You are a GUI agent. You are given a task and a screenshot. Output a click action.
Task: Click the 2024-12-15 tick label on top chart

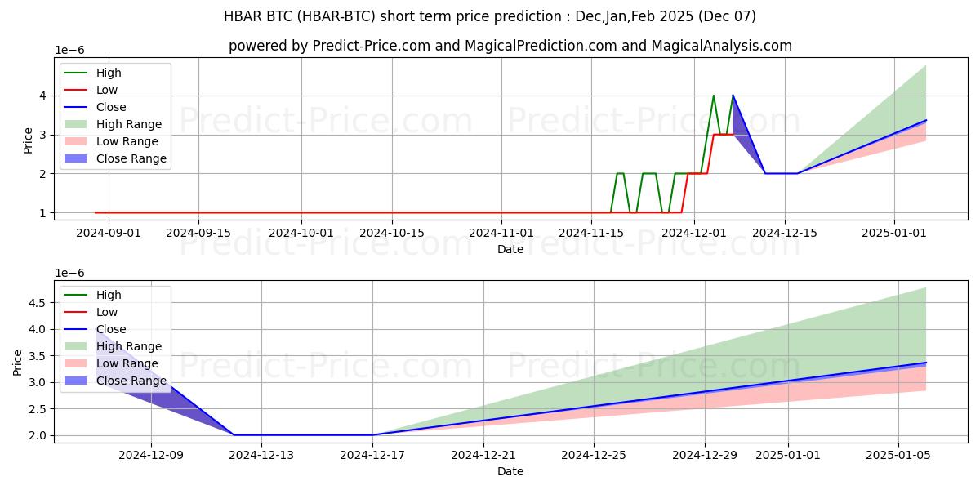pos(785,232)
